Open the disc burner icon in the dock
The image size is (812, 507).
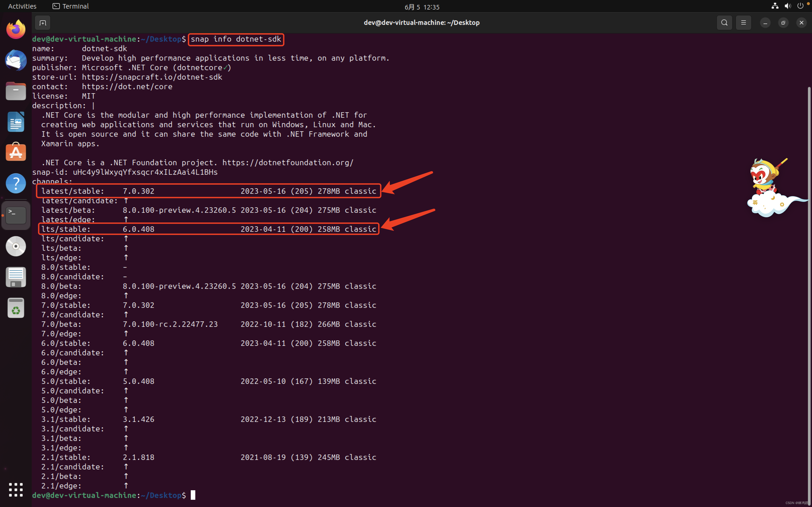coord(15,246)
